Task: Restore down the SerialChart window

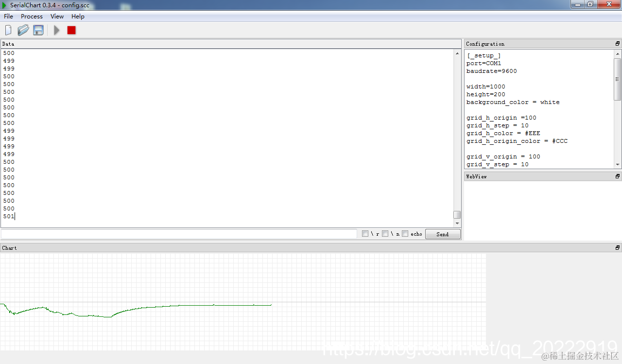Action: click(x=590, y=4)
